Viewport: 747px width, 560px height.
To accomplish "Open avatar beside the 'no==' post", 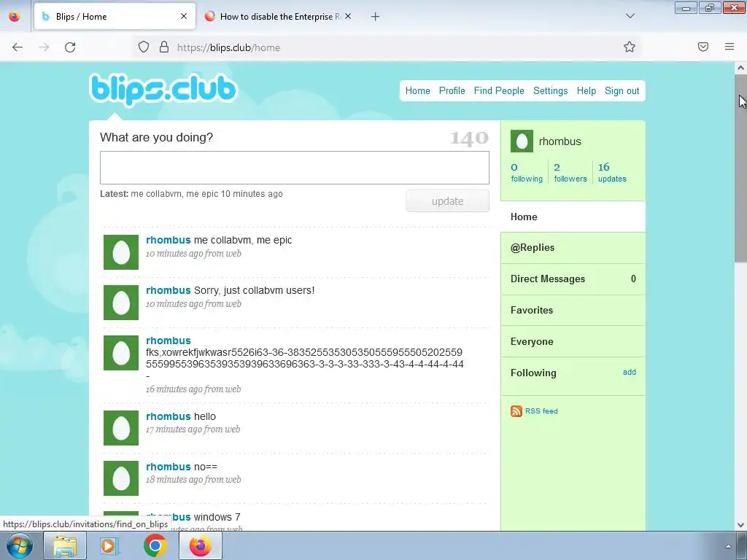I will 121,478.
